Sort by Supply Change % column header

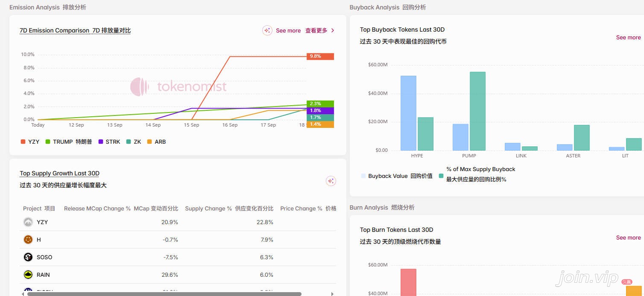tap(229, 209)
